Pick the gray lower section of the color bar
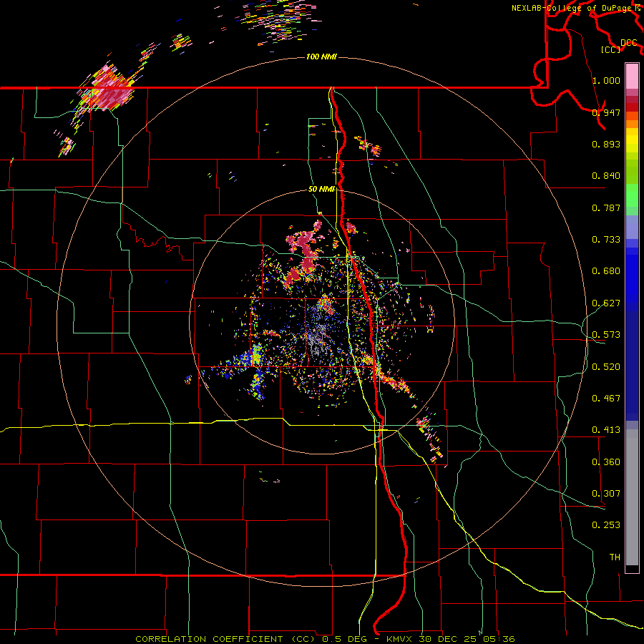Screen dimensions: 644x644 [632, 497]
